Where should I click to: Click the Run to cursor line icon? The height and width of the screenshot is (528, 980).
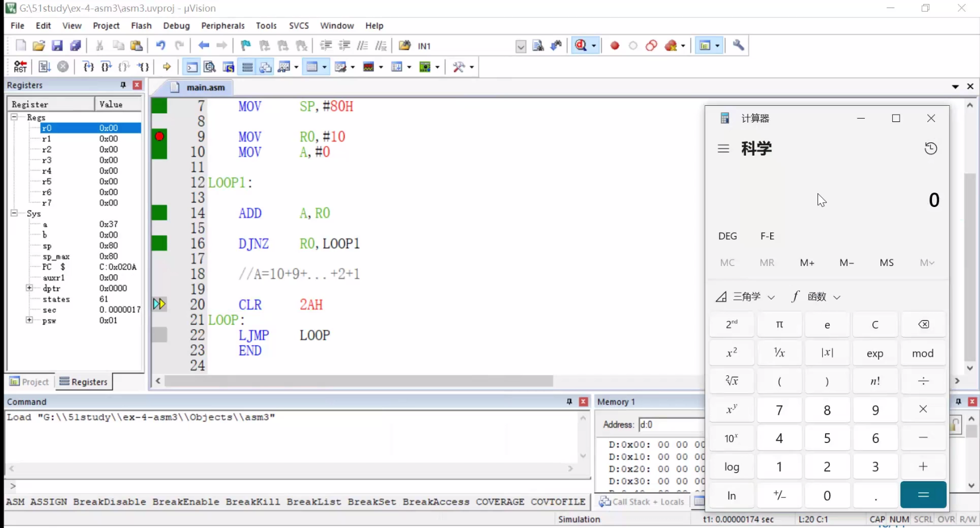pos(143,67)
